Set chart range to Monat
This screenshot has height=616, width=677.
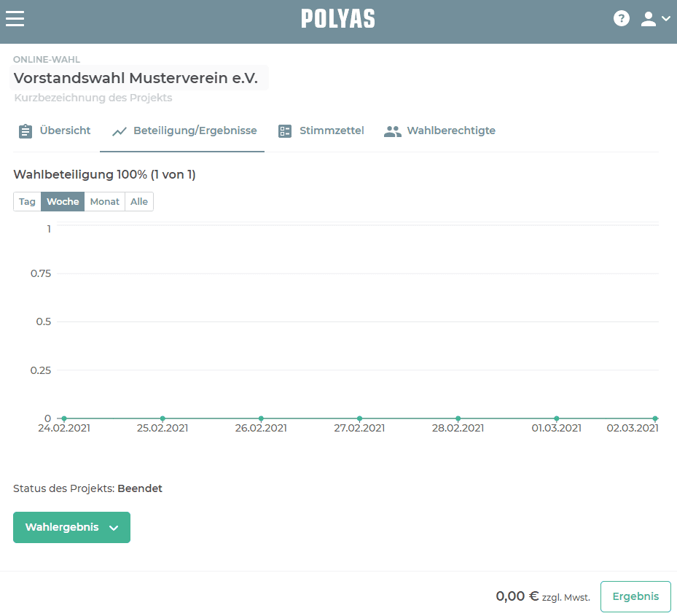(x=104, y=202)
